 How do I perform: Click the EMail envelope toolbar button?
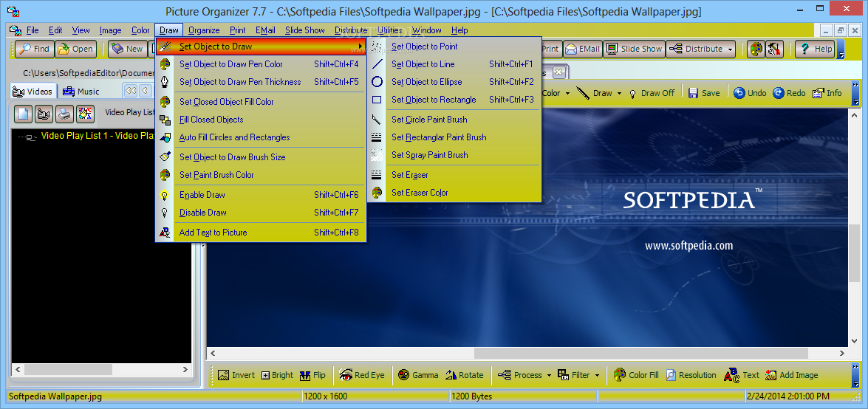coord(582,49)
